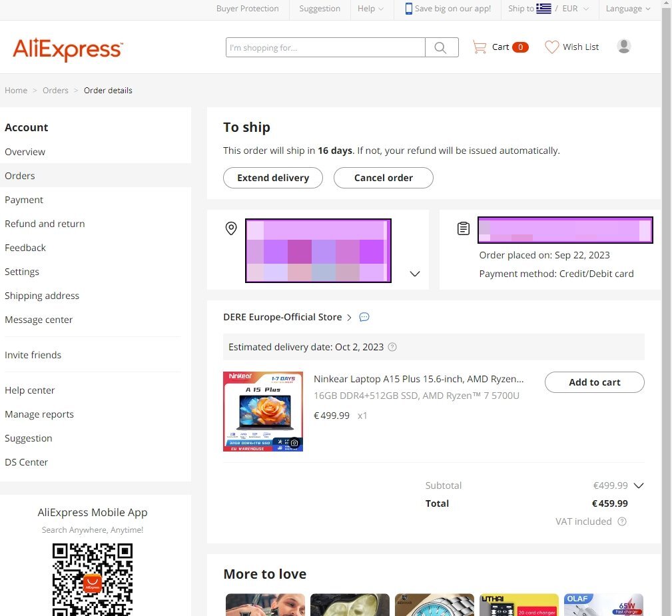Open the OLAF 65W charger thumbnail
Screen dimensions: 672x616
tap(603, 605)
